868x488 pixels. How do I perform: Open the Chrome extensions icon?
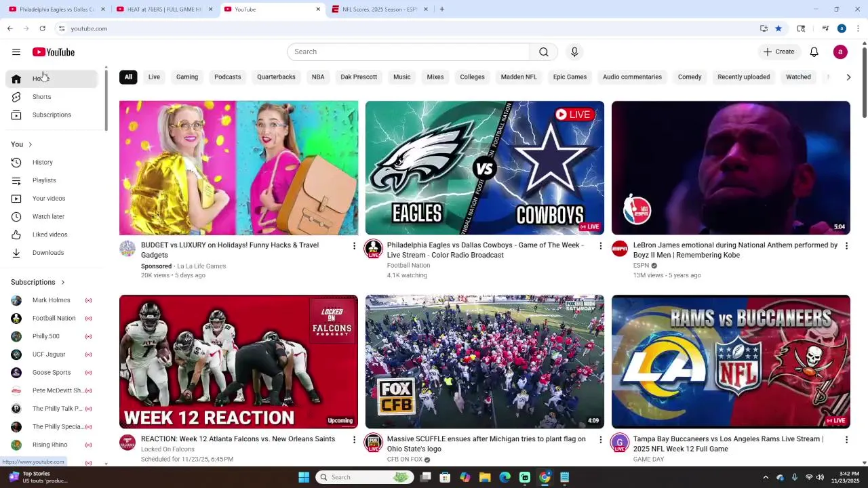tap(801, 28)
